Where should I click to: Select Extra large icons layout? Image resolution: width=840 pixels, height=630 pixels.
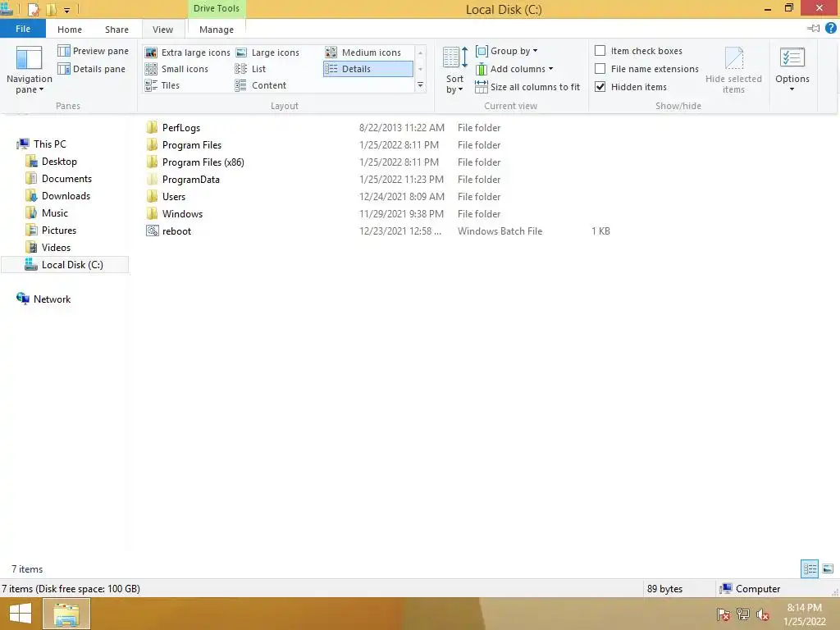(188, 52)
